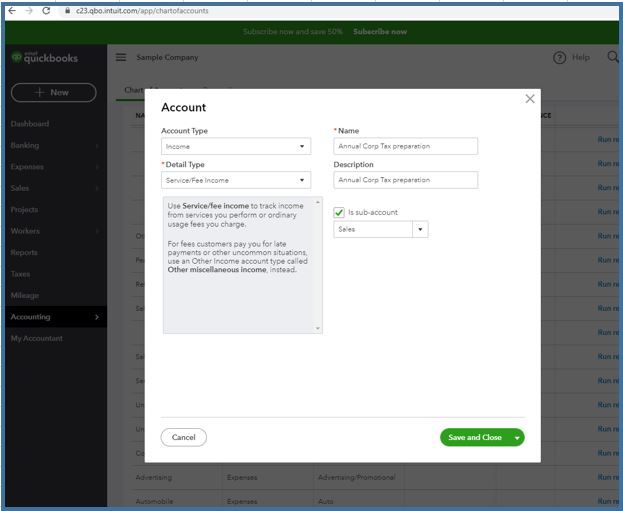Expand the Sales sidebar chevron
623x511 pixels.
[97, 188]
